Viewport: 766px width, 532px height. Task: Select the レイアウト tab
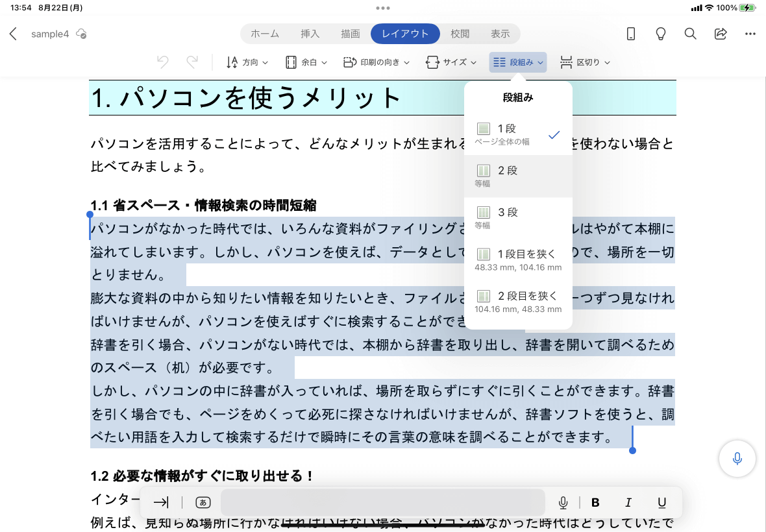pyautogui.click(x=405, y=34)
